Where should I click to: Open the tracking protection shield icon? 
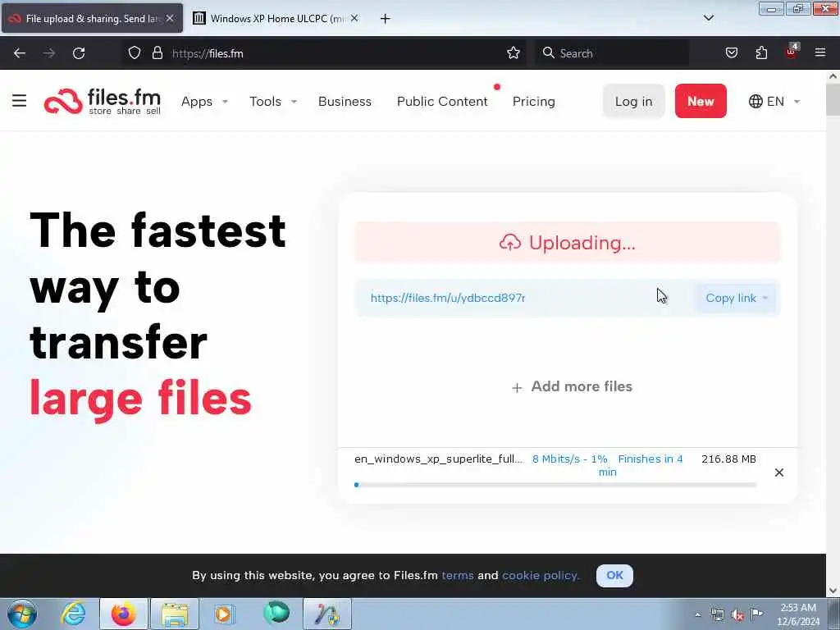pos(135,53)
